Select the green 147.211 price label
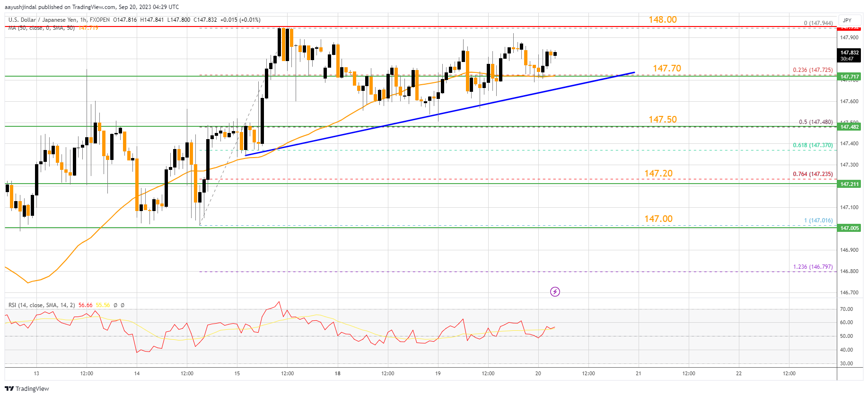 (x=850, y=184)
